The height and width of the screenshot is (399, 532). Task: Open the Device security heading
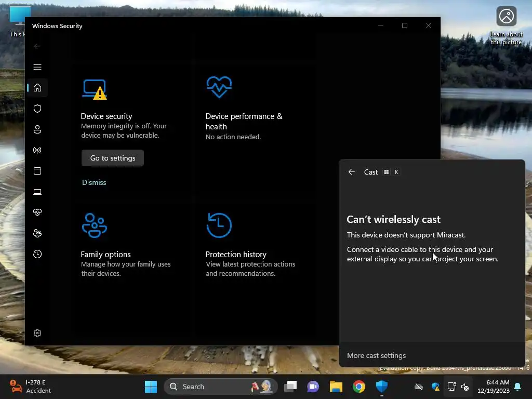coord(107,116)
